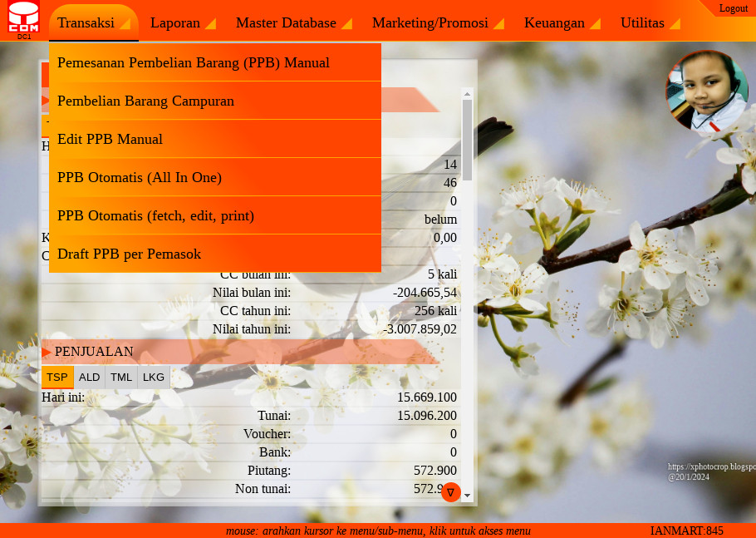The height and width of the screenshot is (538, 756).
Task: Select the LKG sales tab
Action: (154, 378)
